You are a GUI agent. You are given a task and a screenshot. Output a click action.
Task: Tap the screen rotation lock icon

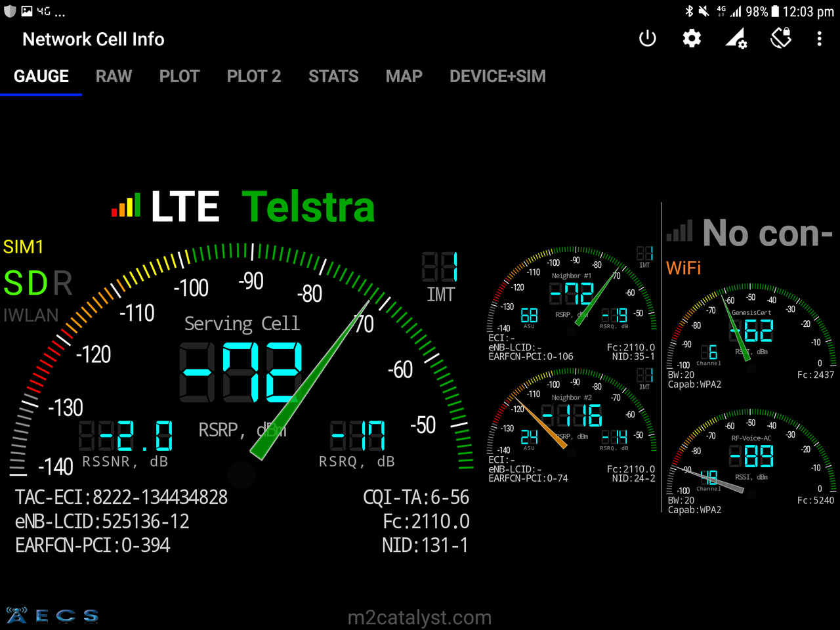click(x=781, y=38)
